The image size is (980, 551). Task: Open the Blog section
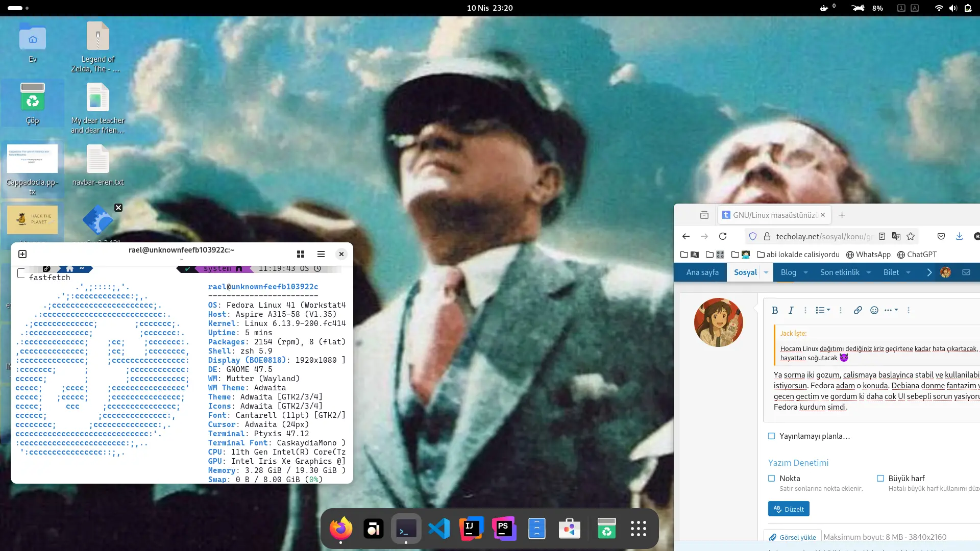click(x=789, y=272)
